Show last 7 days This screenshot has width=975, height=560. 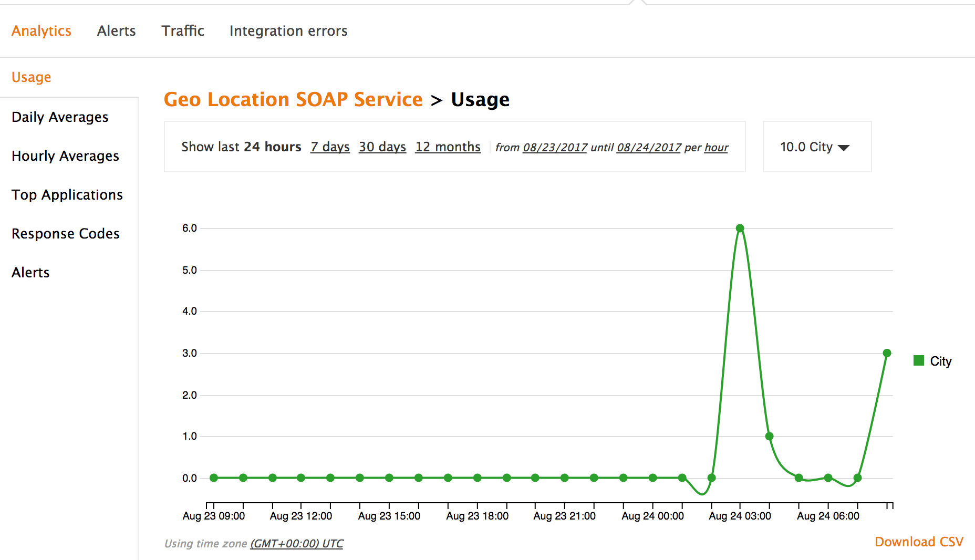330,147
